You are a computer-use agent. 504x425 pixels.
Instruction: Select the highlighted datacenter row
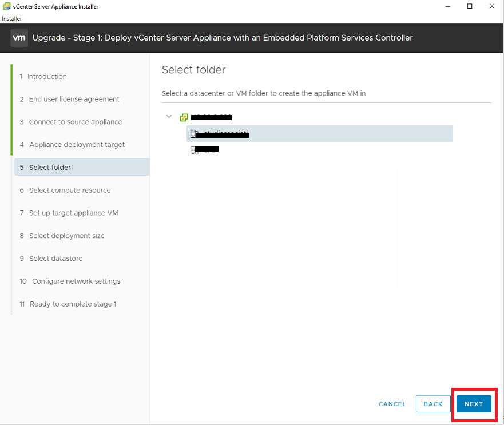pos(319,134)
